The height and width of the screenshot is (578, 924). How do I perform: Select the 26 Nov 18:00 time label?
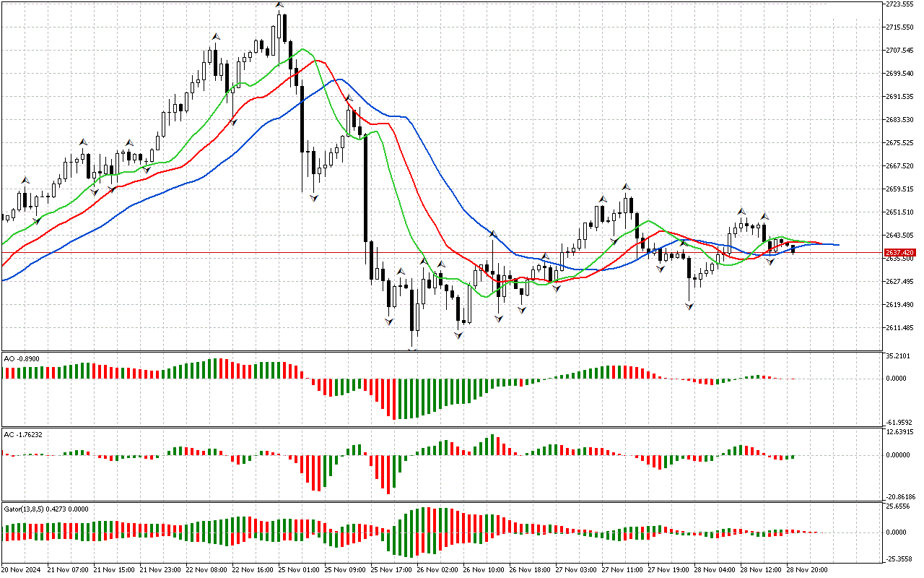(530, 570)
